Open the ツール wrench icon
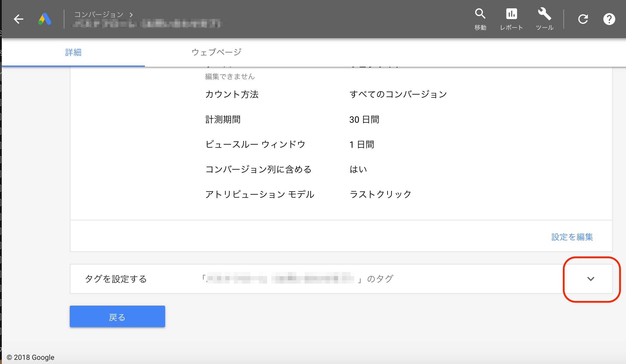Viewport: 626px width, 364px height. click(x=545, y=14)
